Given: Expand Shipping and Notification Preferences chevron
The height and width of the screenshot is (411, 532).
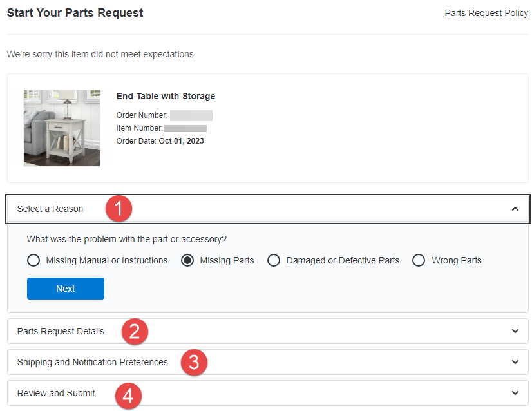Looking at the screenshot, I should click(x=515, y=362).
